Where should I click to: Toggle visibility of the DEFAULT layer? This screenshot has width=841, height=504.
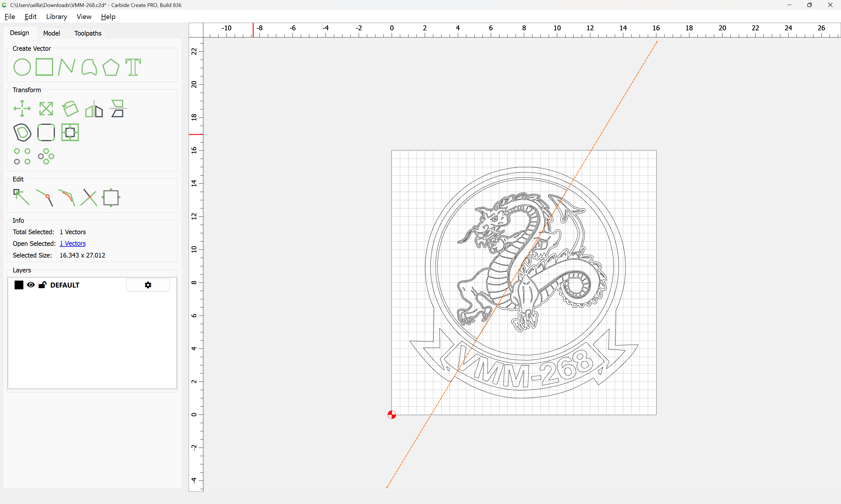point(31,285)
